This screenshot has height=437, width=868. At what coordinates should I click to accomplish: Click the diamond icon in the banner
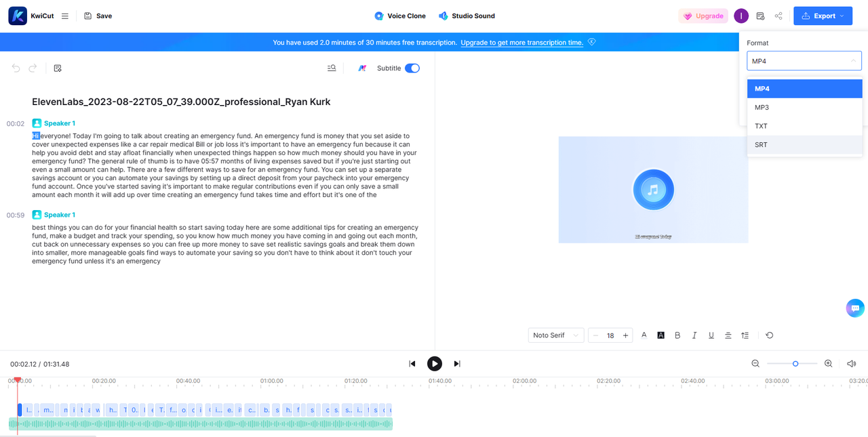coord(592,42)
